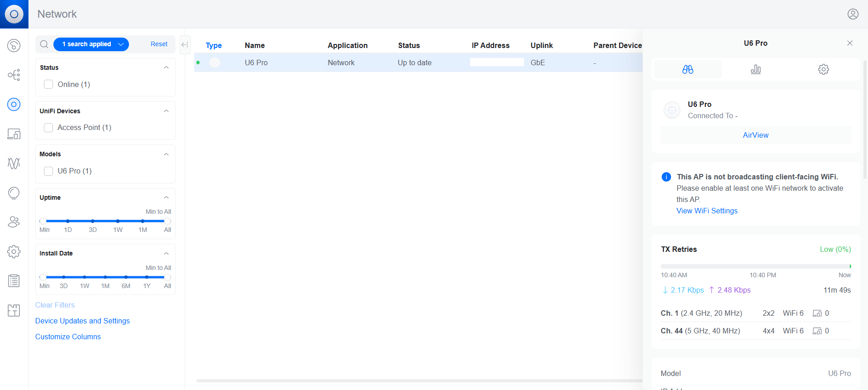Open the Settings gear in sidebar

click(x=14, y=251)
